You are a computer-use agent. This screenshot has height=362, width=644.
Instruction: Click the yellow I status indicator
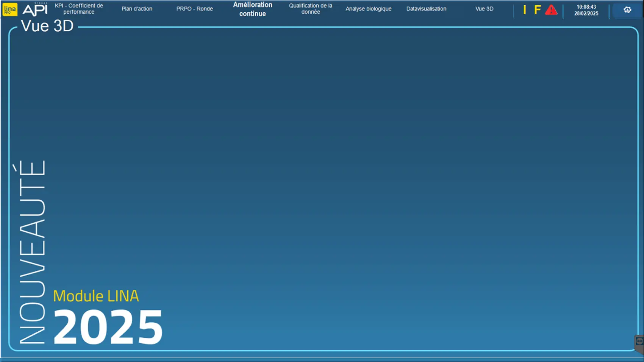point(525,10)
